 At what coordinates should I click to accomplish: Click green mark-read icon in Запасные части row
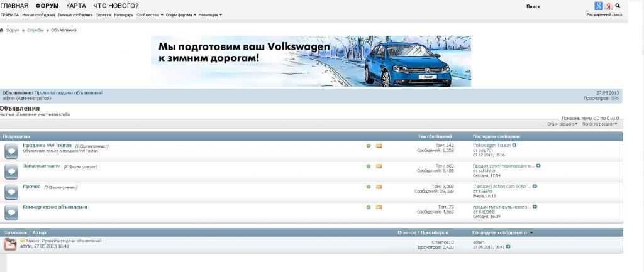[x=369, y=166]
